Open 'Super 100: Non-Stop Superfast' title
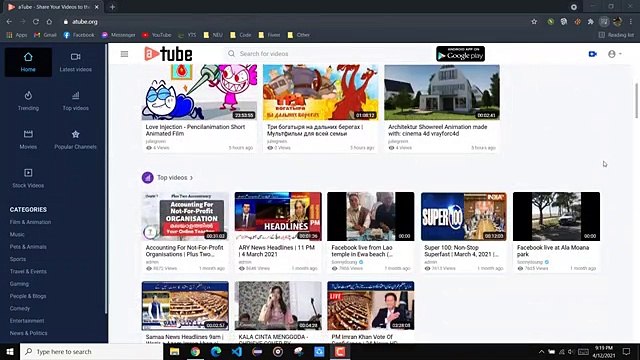 pos(461,251)
